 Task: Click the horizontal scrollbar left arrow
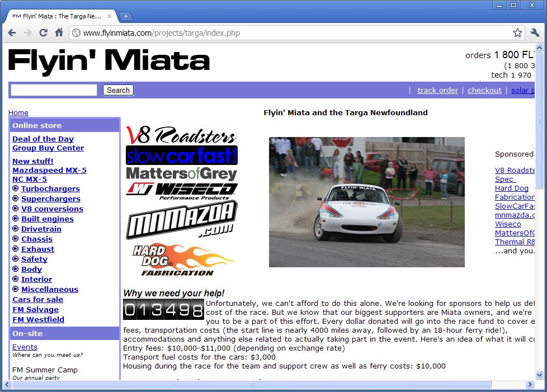(x=7, y=384)
